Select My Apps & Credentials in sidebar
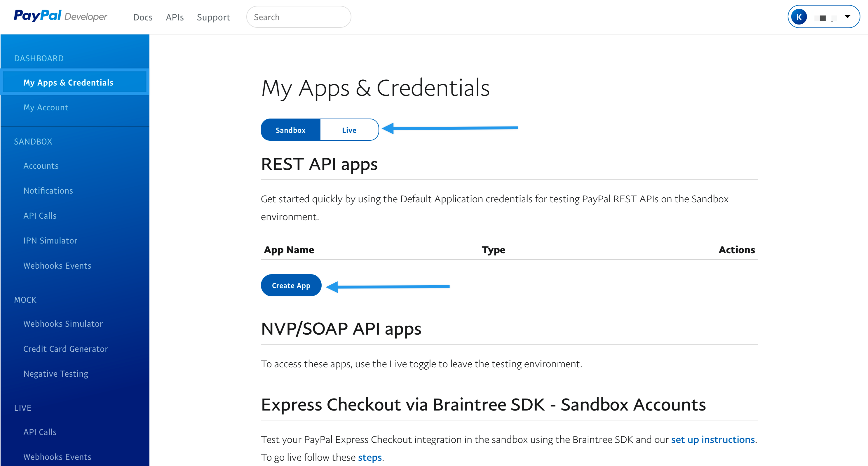Viewport: 868px width, 466px height. pos(75,82)
